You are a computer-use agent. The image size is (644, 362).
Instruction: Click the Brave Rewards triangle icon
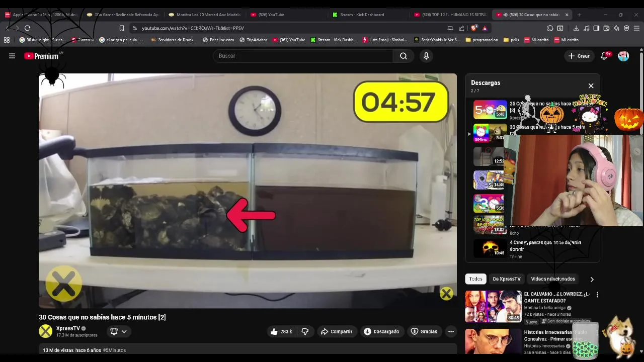pos(485,28)
